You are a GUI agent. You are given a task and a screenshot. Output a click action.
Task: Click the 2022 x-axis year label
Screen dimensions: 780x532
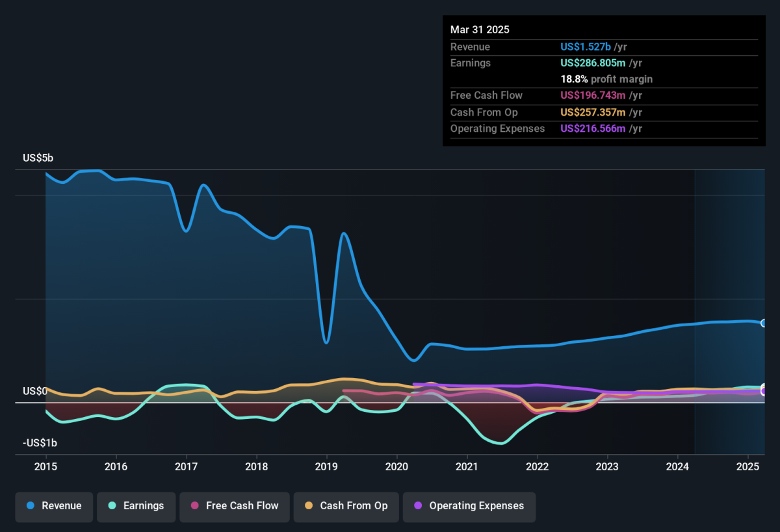(537, 466)
